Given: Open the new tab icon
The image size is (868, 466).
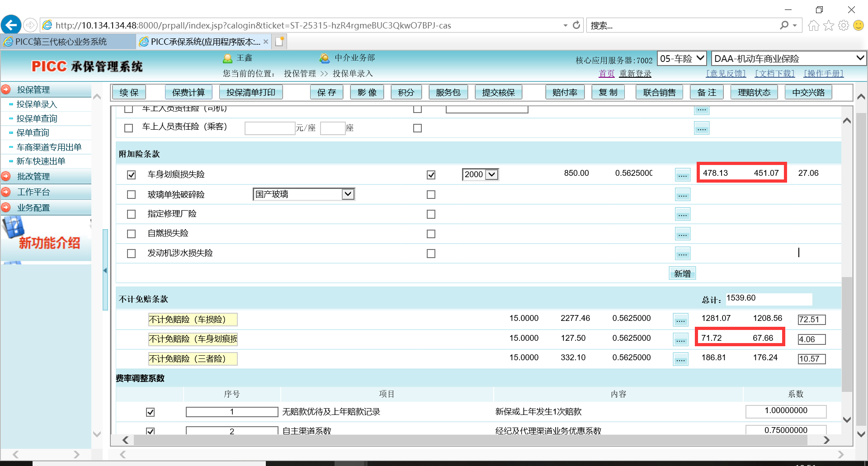Looking at the screenshot, I should tap(280, 42).
